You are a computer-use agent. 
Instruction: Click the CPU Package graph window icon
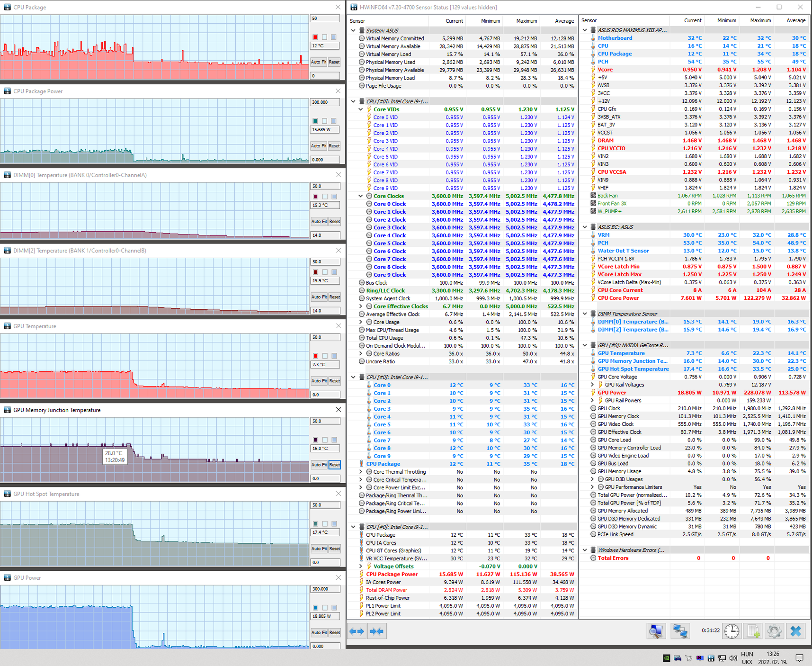(x=8, y=8)
